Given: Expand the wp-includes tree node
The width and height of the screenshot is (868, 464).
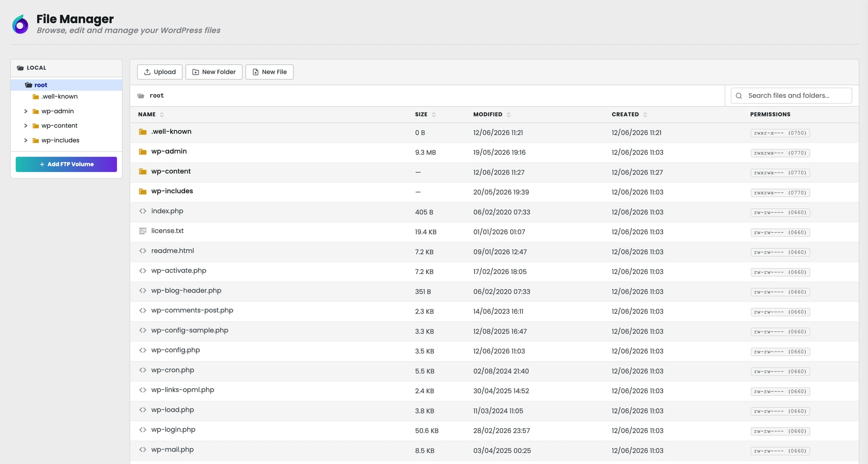Looking at the screenshot, I should click(x=26, y=140).
